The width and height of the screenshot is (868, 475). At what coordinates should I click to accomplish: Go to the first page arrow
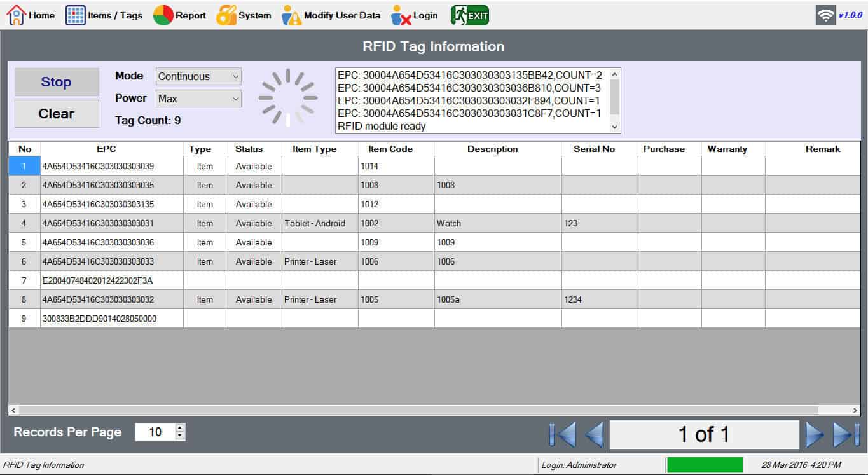click(x=562, y=434)
